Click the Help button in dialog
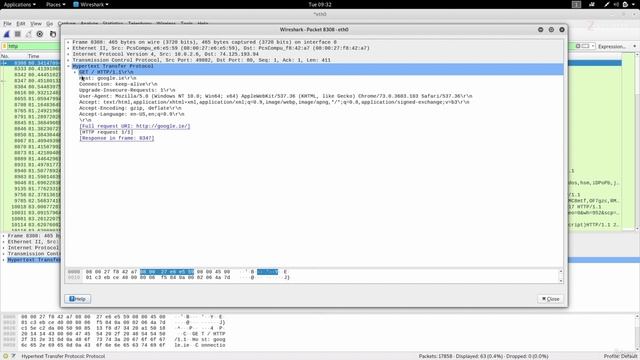Viewport: 640px width, 360px height. (78, 299)
